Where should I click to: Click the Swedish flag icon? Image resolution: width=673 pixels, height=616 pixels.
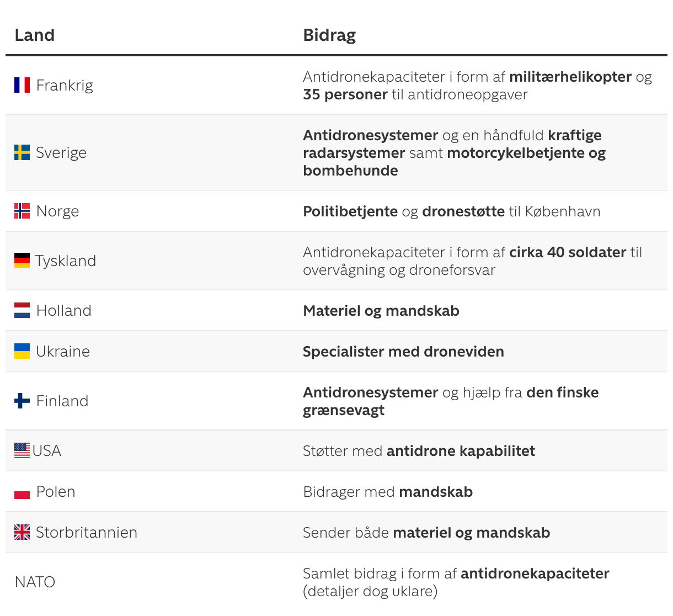(x=22, y=152)
